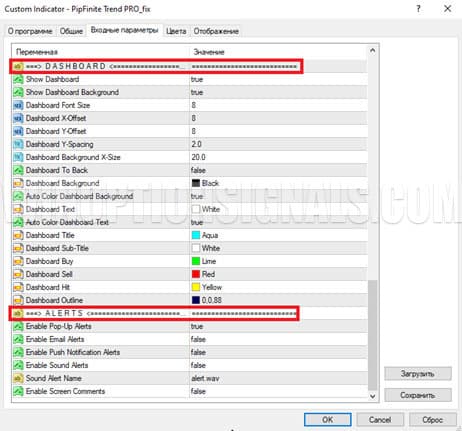This screenshot has width=462, height=431.
Task: Toggle Dashboard To Back false value
Action: coord(279,170)
